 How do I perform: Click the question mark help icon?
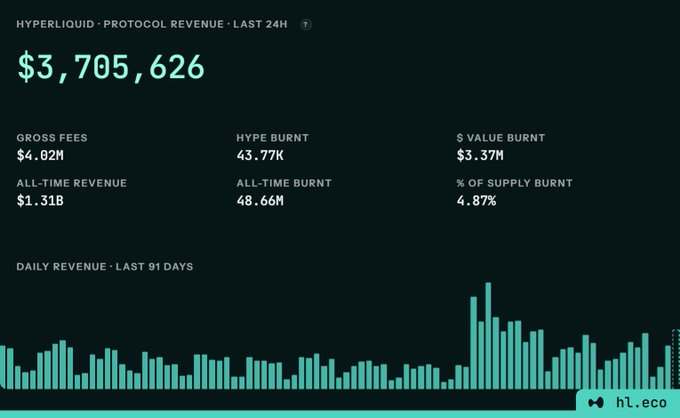[x=306, y=24]
